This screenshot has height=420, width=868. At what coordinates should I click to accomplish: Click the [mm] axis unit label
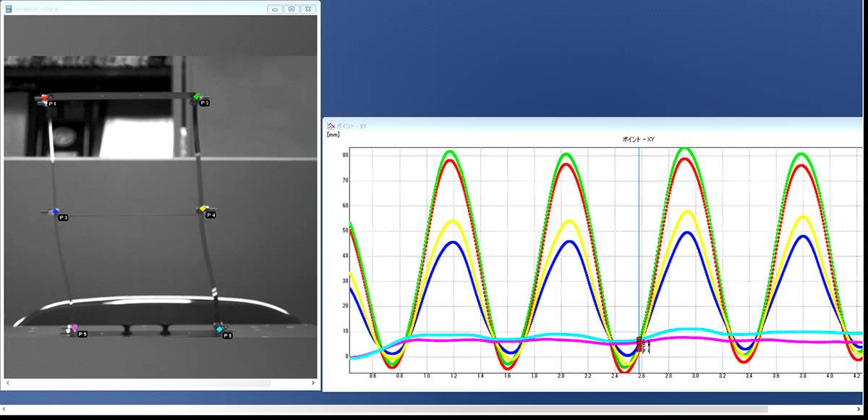(x=333, y=135)
